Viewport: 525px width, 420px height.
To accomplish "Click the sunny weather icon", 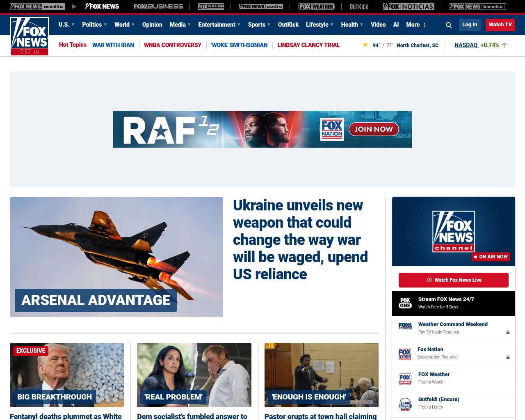I will (x=365, y=45).
